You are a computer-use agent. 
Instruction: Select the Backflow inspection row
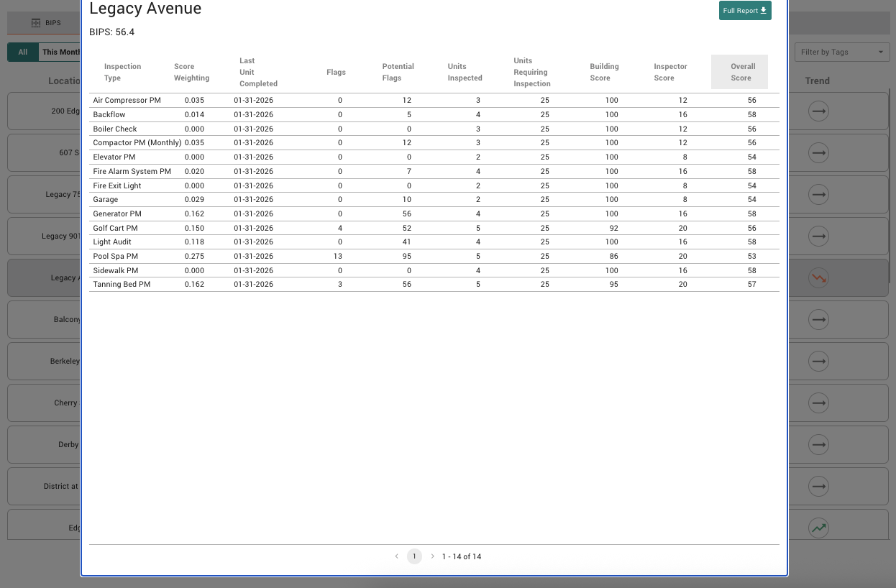(x=434, y=114)
